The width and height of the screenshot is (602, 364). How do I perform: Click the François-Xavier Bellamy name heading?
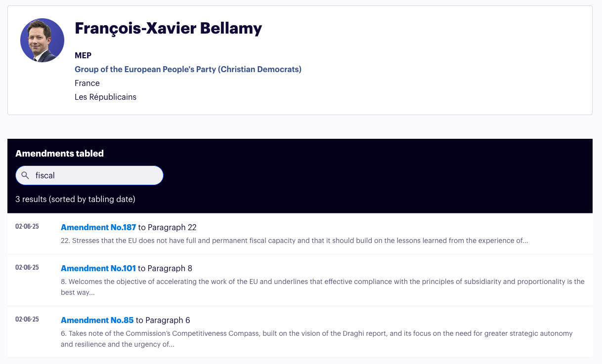[168, 28]
